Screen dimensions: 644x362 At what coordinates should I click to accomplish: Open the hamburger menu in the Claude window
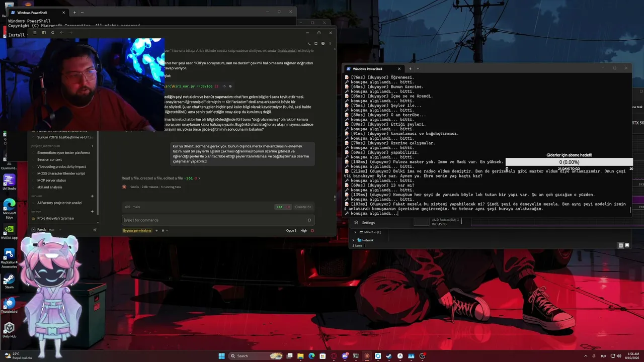(35, 33)
